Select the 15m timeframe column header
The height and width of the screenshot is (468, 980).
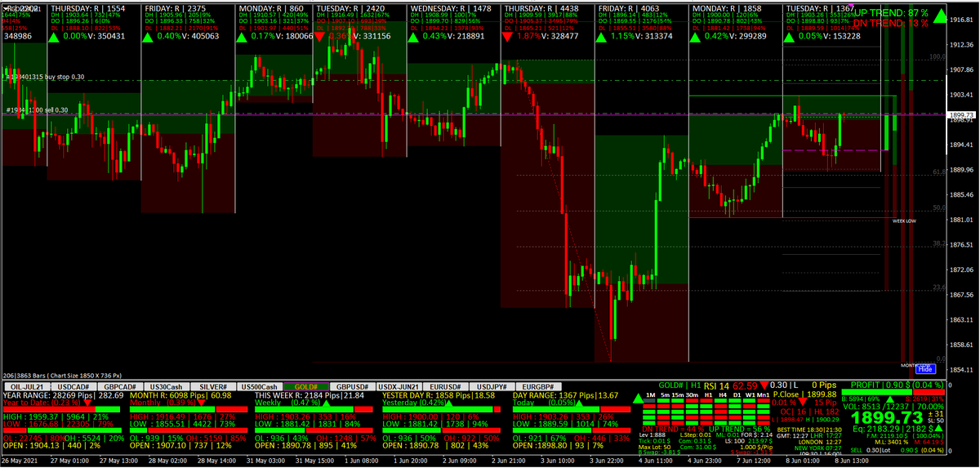click(679, 395)
